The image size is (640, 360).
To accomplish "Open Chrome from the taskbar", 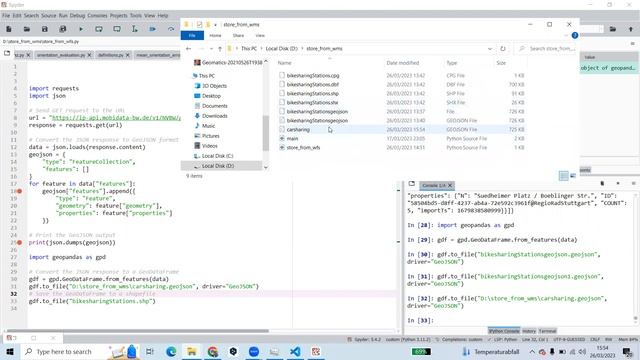I will click(x=212, y=351).
